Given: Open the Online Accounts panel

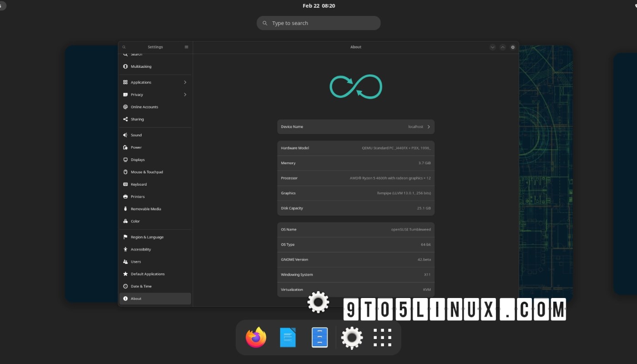Looking at the screenshot, I should (x=155, y=107).
